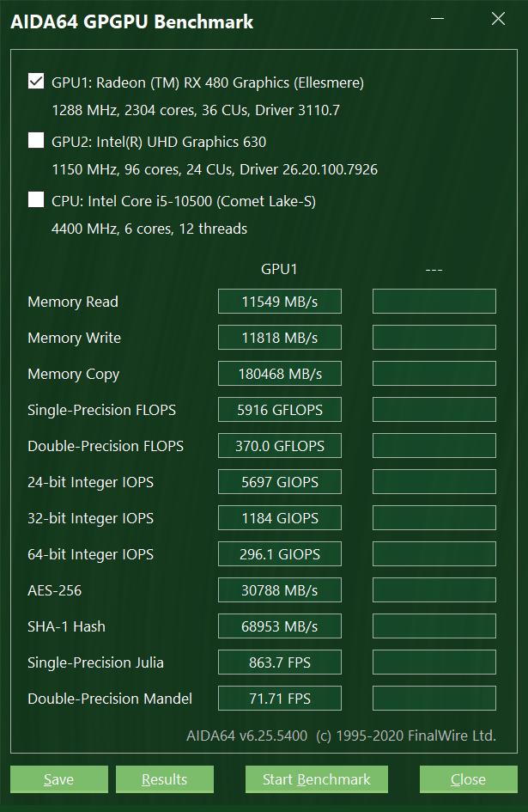The image size is (528, 812).
Task: Click the Close button at bottom
Action: pyautogui.click(x=468, y=779)
